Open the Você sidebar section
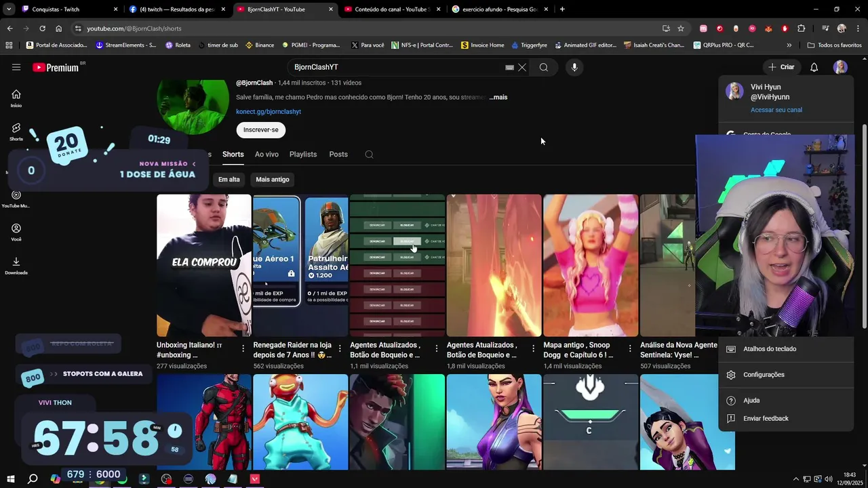 [16, 232]
